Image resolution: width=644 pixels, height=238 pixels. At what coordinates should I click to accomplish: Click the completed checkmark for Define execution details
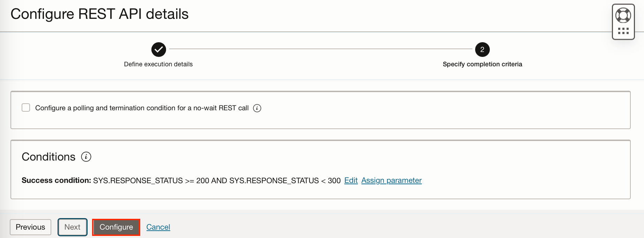(158, 50)
